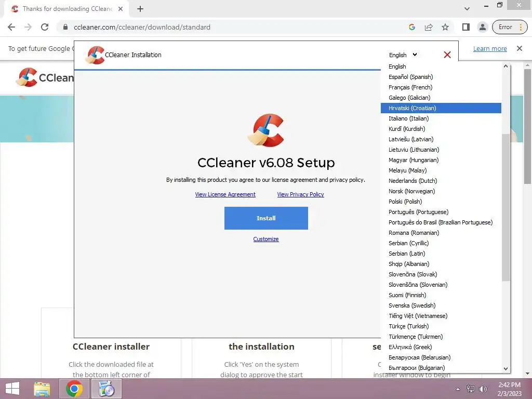
Task: Select Italiano (Italian) language
Action: (441, 118)
